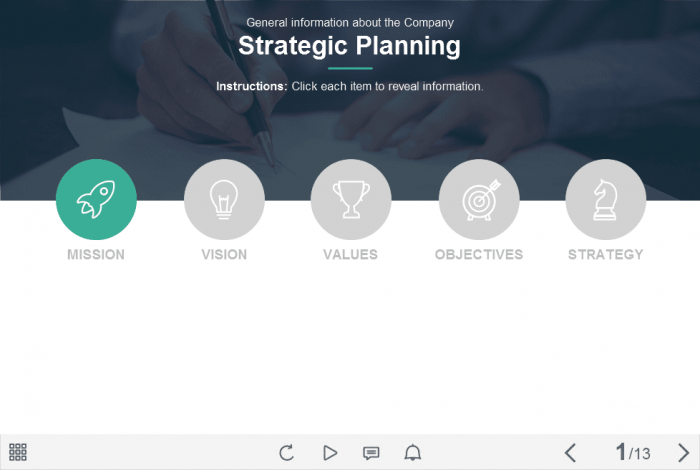The width and height of the screenshot is (700, 470).
Task: Click the Mission rocket icon
Action: pos(96,200)
